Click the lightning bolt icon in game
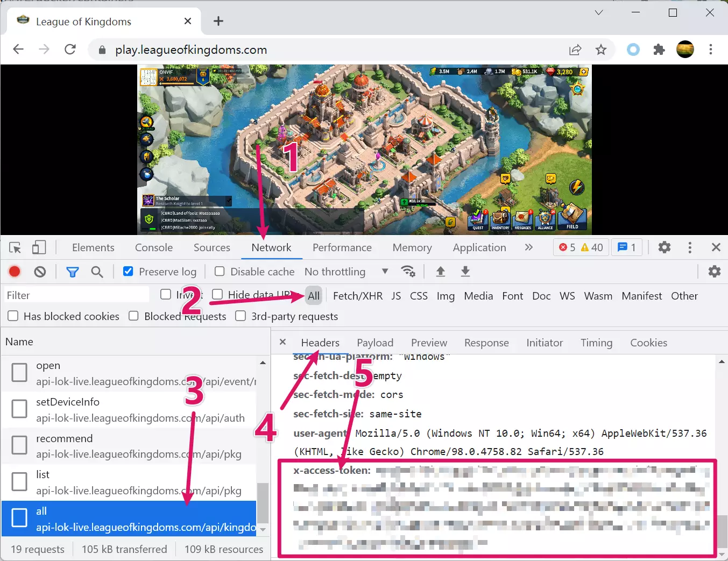This screenshot has height=561, width=728. [x=577, y=187]
